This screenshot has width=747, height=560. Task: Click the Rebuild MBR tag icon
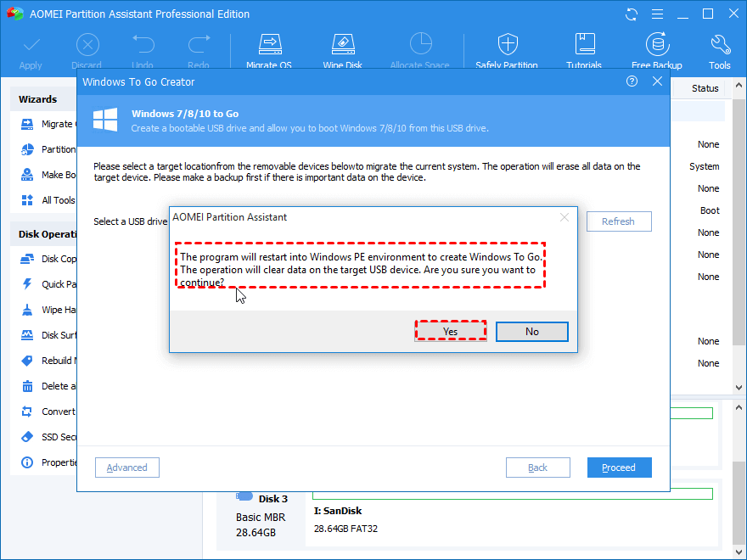[x=27, y=361]
